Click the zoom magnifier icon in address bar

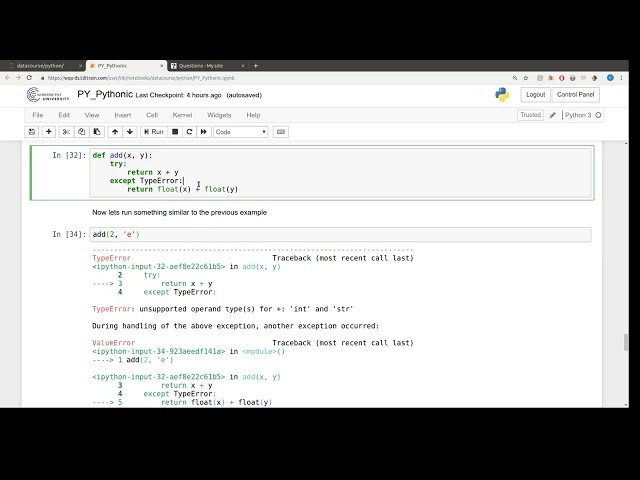tap(515, 78)
